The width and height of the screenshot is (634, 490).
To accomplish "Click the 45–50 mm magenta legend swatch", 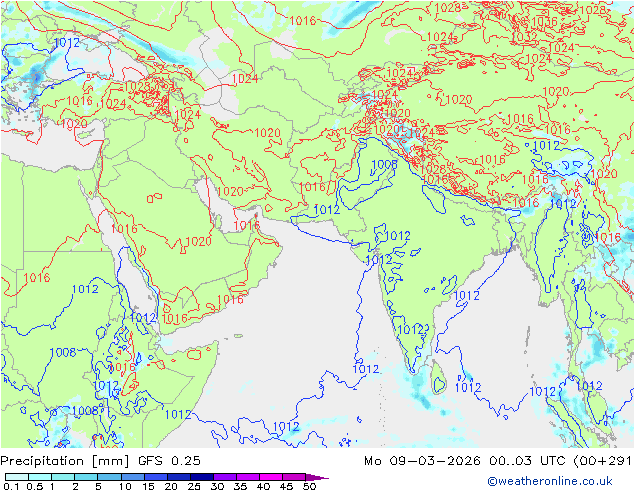I will [x=294, y=477].
